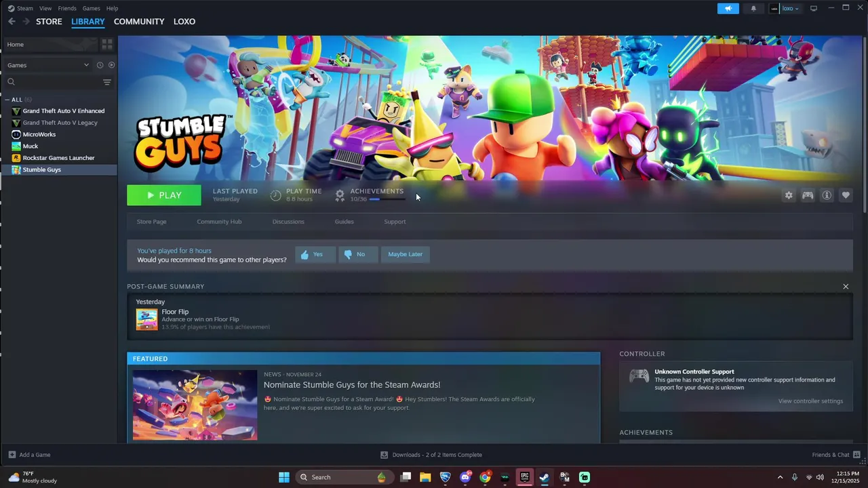This screenshot has height=488, width=868.
Task: Select Muck in the game list
Action: tap(31, 146)
